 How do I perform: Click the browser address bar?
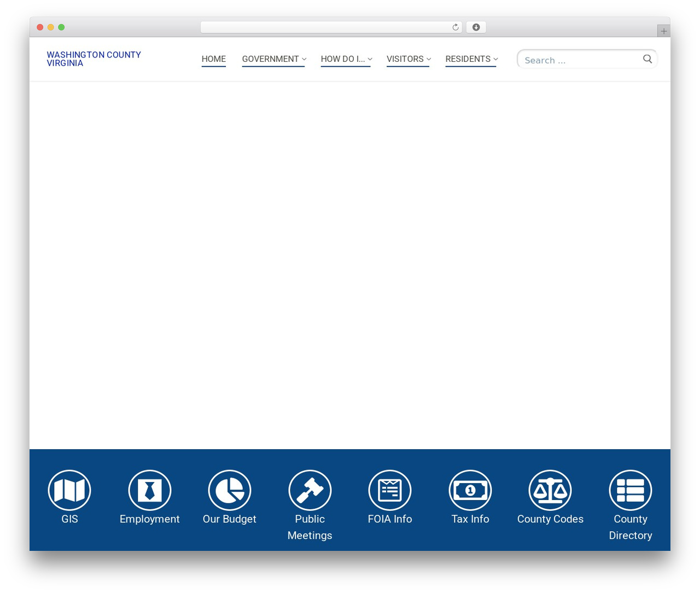(331, 27)
